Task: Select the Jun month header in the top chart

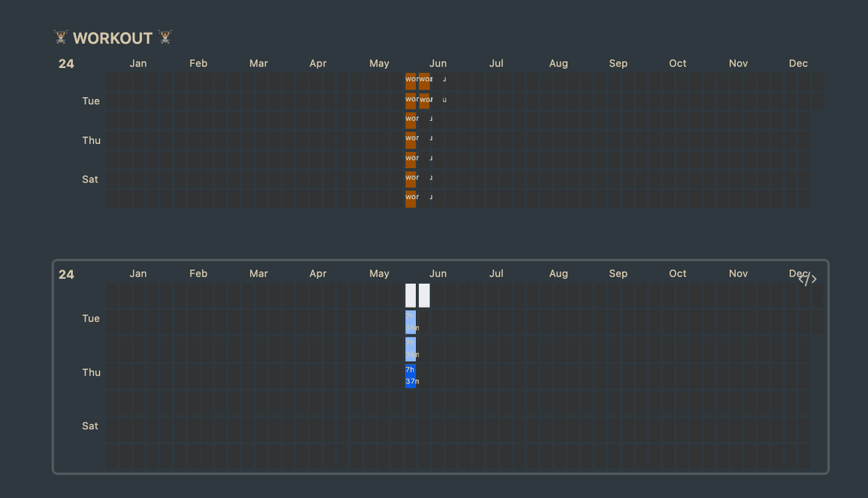Action: (x=438, y=63)
